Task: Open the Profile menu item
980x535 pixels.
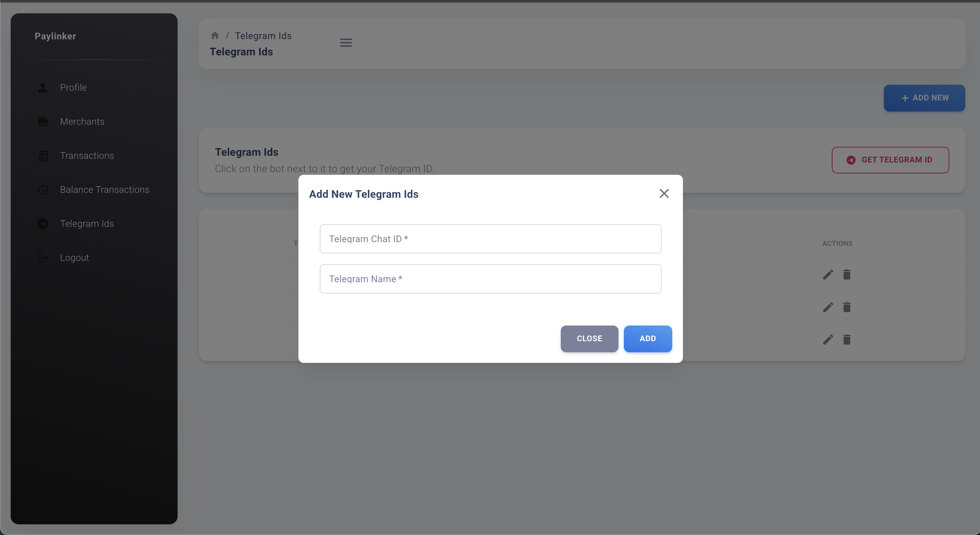Action: [94, 87]
